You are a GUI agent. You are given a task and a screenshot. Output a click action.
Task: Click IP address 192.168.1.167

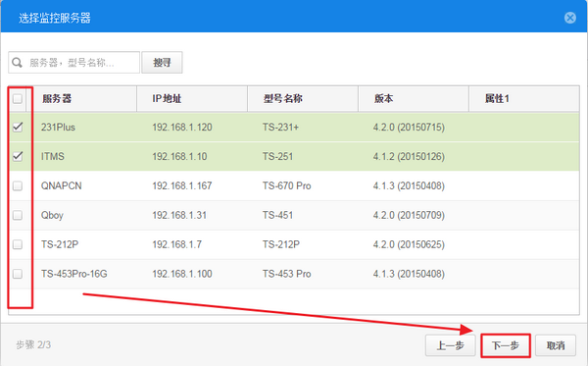(x=182, y=185)
